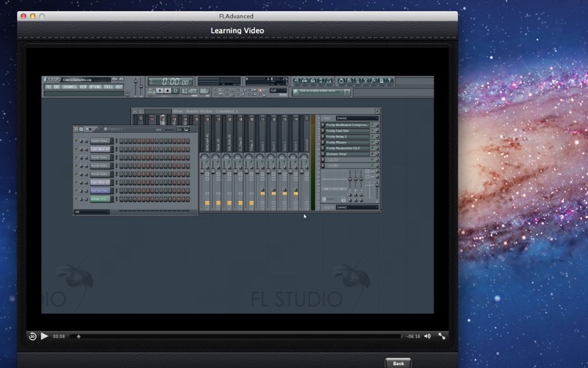The height and width of the screenshot is (368, 588).
Task: Click the FL Studio transport record button
Action: tap(176, 91)
